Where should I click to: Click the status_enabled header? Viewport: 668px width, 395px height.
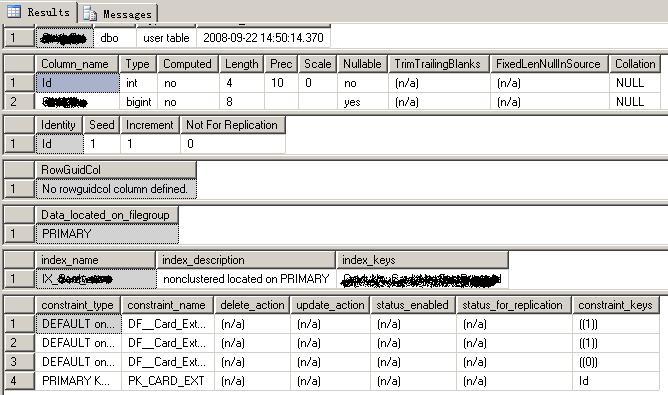coord(412,305)
